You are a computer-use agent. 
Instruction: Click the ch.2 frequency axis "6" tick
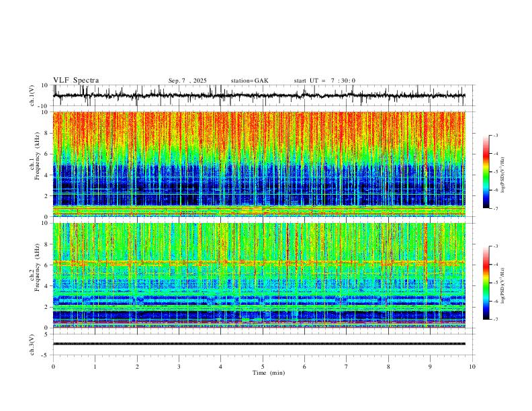[x=47, y=265]
